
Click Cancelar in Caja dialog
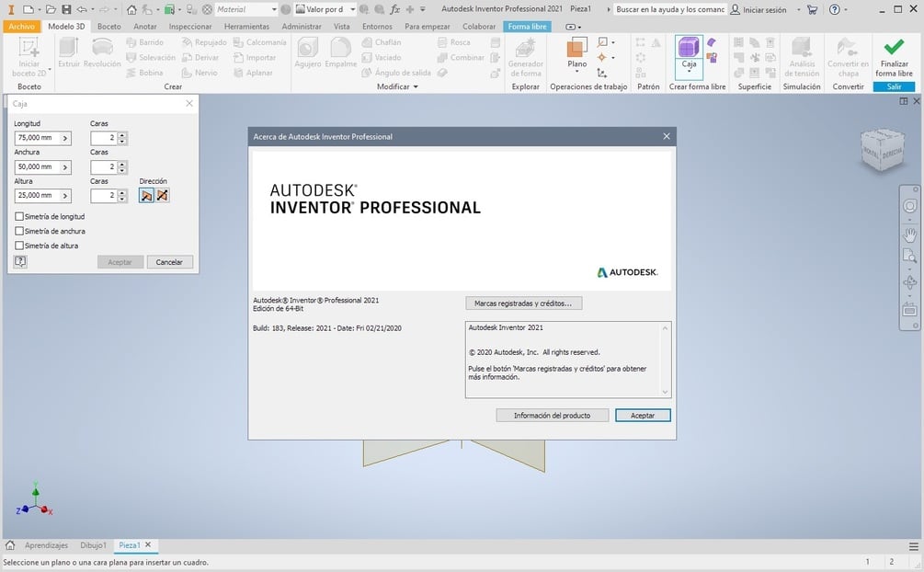click(x=169, y=262)
